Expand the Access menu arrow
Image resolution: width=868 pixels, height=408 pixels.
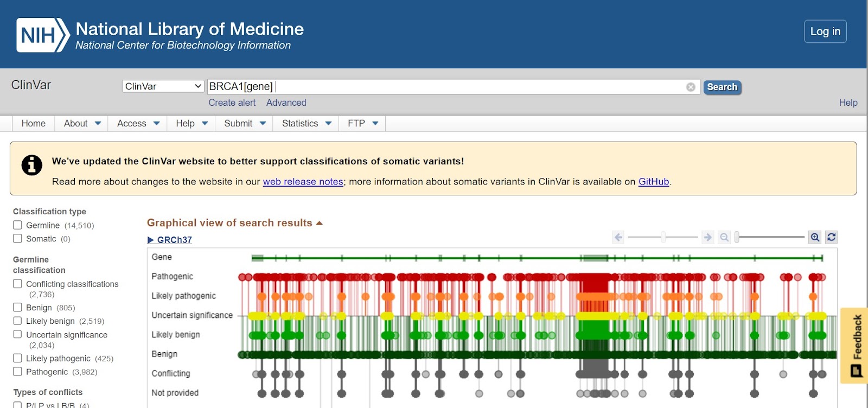click(x=157, y=124)
